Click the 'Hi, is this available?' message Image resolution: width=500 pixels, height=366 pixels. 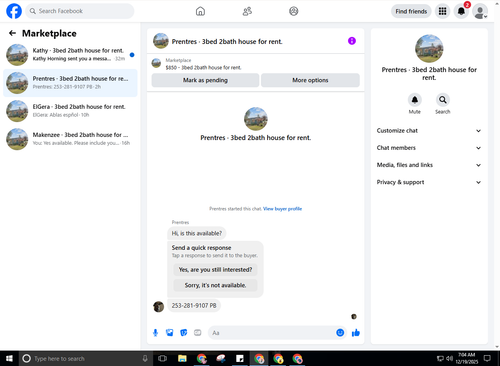pyautogui.click(x=197, y=233)
